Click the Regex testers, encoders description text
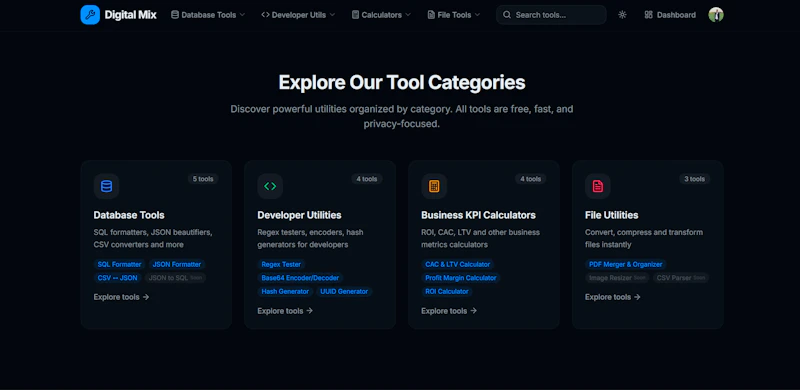Viewport: 800px width, 390px height. pos(310,238)
